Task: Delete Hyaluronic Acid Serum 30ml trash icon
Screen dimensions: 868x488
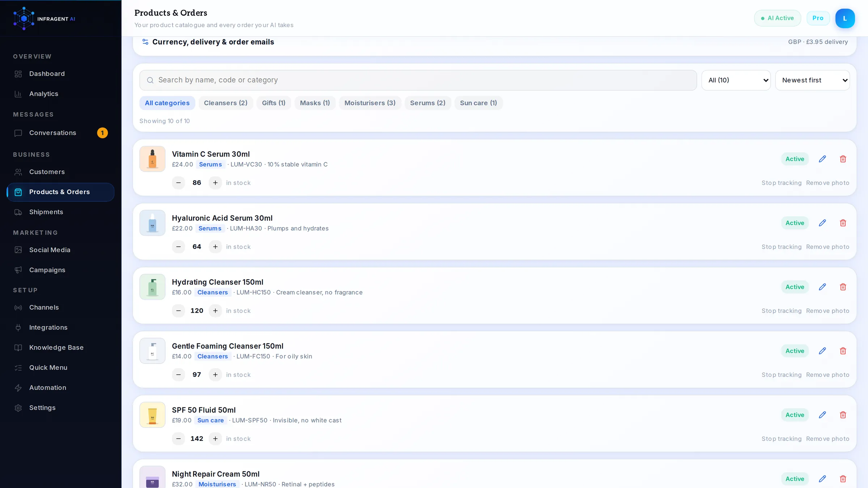Action: (843, 223)
